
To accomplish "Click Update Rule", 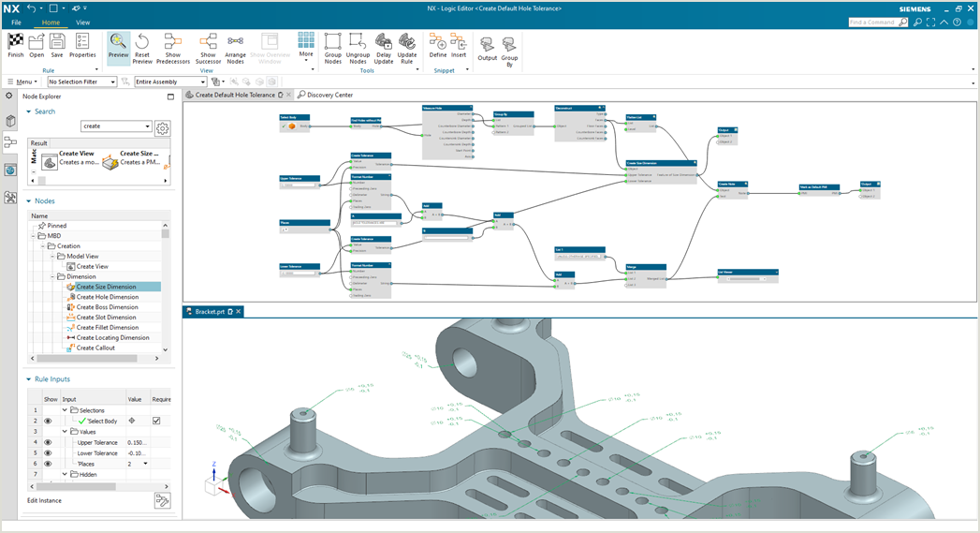I will [407, 48].
